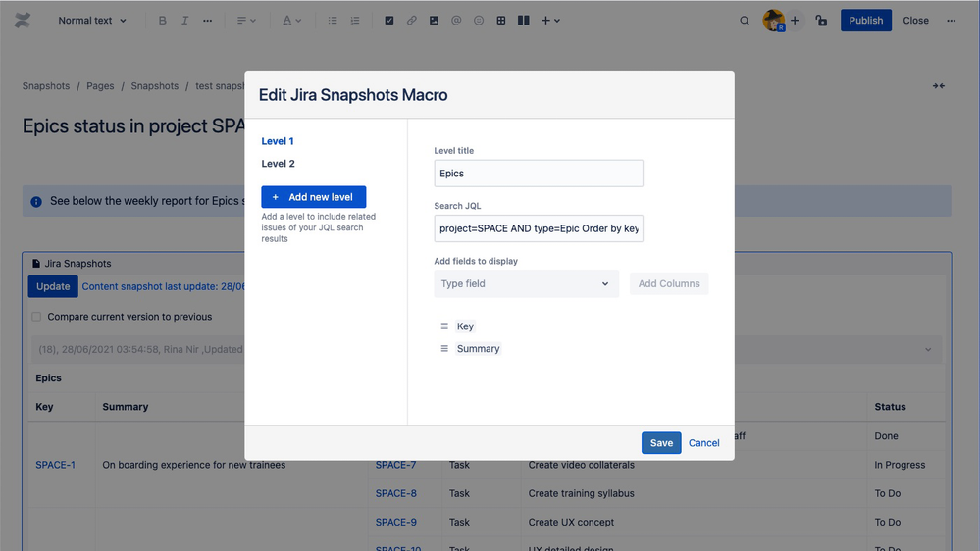Insert a column layout
The width and height of the screenshot is (980, 551).
(524, 21)
